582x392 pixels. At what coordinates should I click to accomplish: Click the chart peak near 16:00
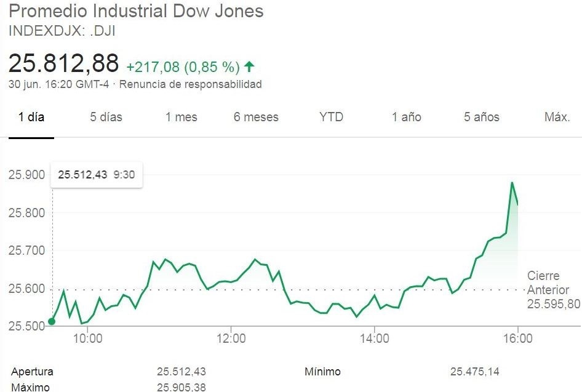(x=512, y=183)
